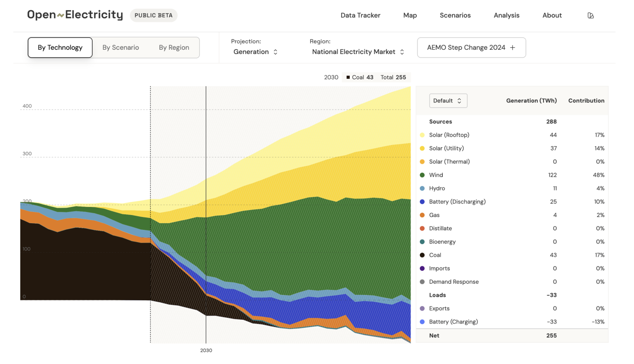Click the plus icon beside AEMO Step Change
This screenshot has height=364, width=634.
[513, 48]
